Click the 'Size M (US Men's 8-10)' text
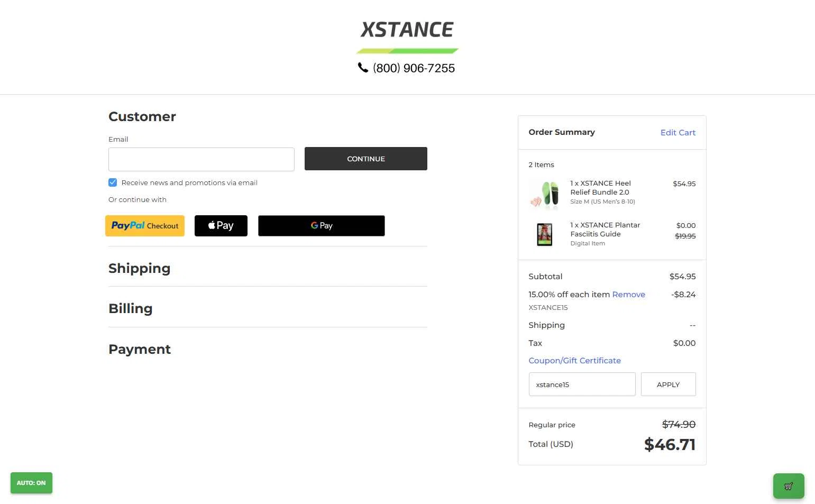 click(603, 201)
